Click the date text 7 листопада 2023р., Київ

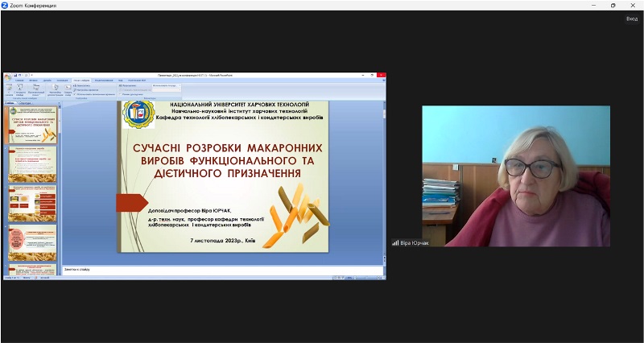tap(223, 240)
